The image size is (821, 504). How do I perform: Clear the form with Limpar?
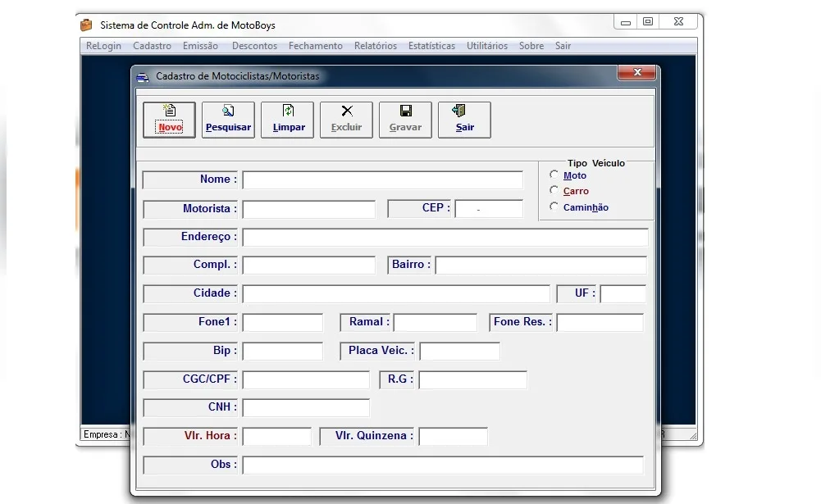pos(287,120)
